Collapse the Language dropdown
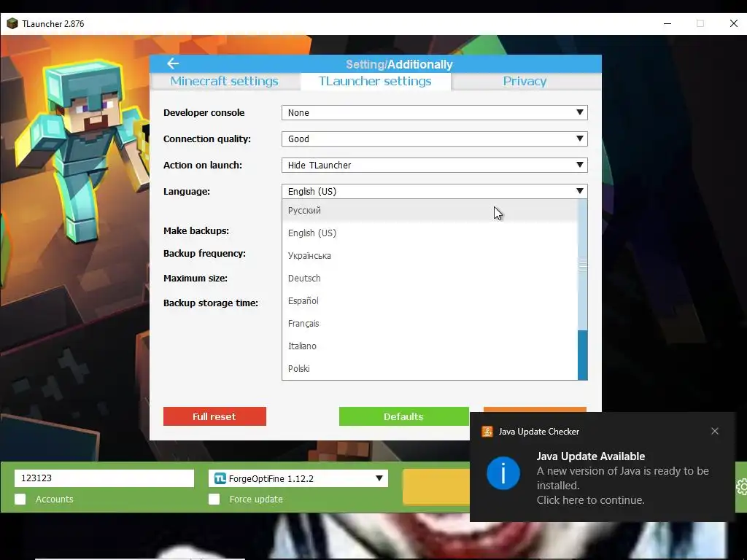Screen dimensions: 747x560 (435, 191)
